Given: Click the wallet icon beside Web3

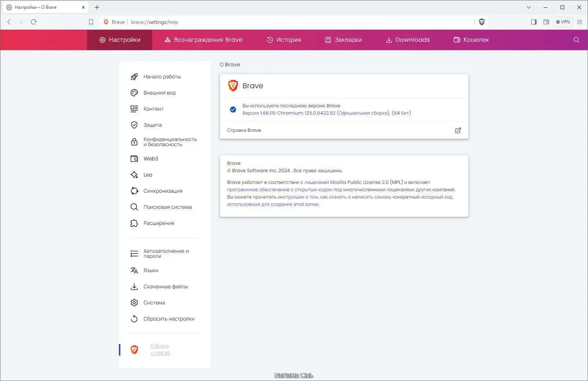Looking at the screenshot, I should (x=134, y=159).
